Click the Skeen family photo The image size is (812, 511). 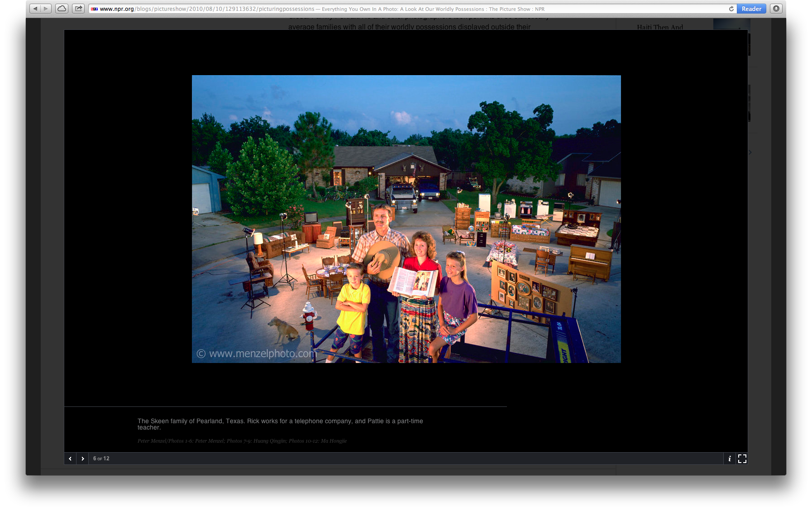tap(406, 219)
